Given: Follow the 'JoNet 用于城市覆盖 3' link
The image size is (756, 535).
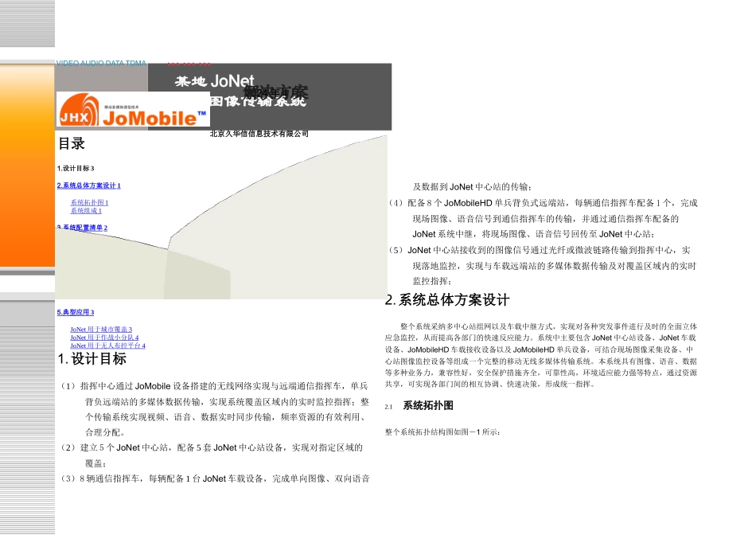Looking at the screenshot, I should [101, 330].
